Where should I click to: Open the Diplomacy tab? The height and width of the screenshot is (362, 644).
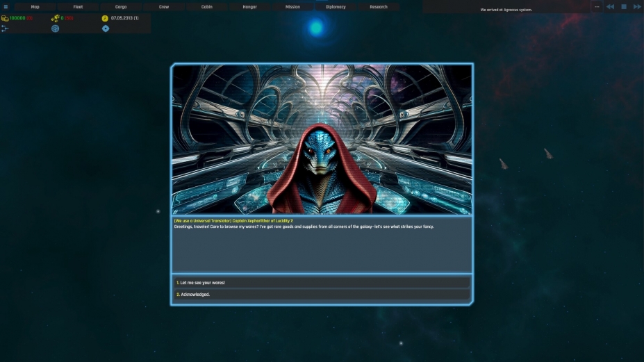coord(336,7)
